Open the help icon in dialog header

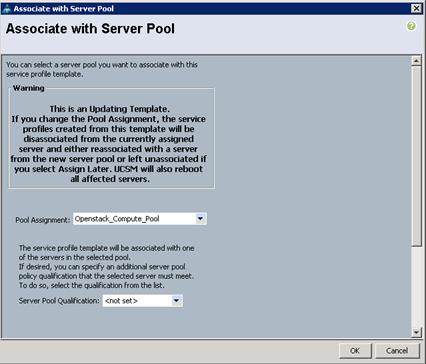coord(411,26)
